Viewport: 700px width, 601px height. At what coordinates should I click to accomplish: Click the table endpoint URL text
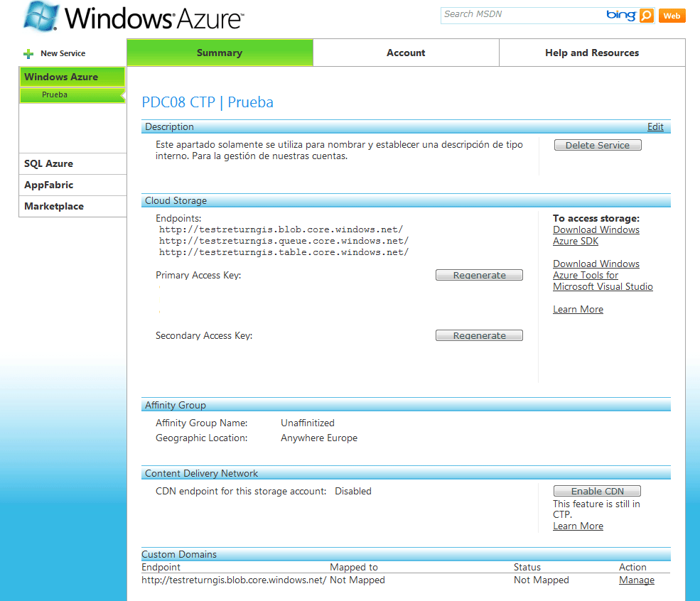click(284, 252)
